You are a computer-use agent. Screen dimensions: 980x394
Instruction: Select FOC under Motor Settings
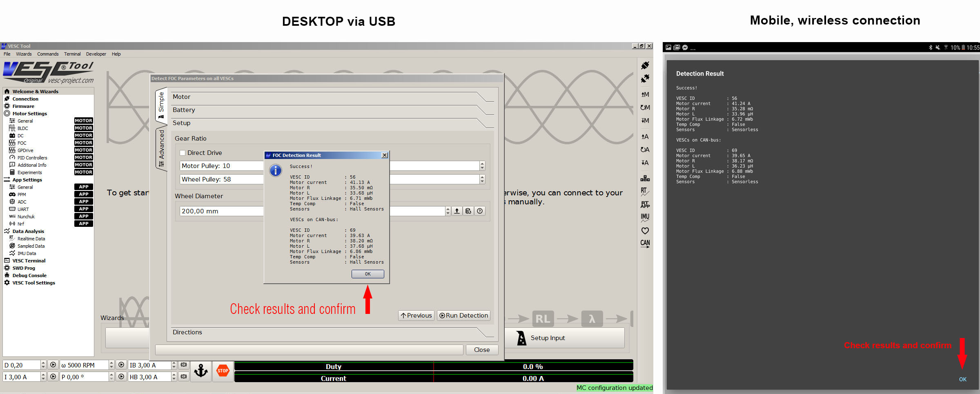pyautogui.click(x=22, y=143)
